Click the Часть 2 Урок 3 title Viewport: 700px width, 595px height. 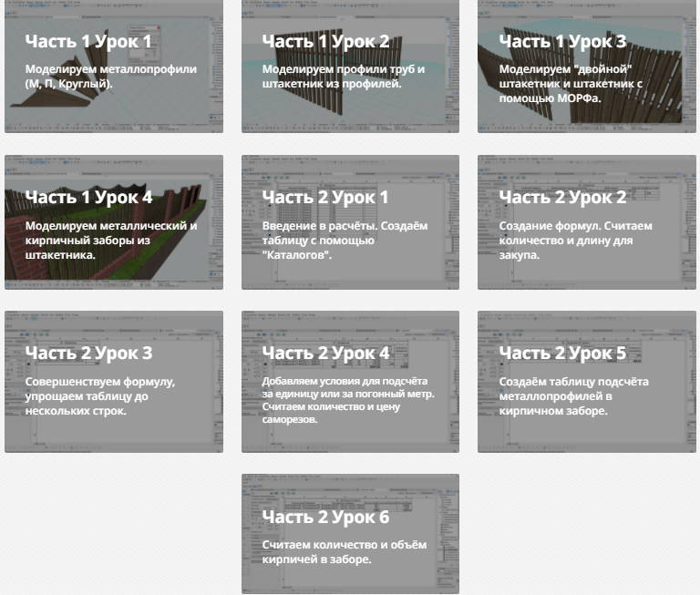[88, 354]
